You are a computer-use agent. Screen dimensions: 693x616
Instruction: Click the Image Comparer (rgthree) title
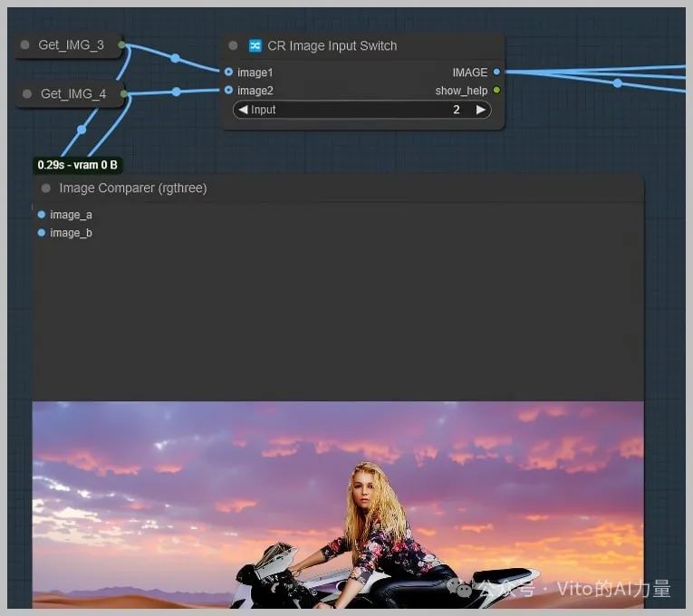[x=133, y=188]
